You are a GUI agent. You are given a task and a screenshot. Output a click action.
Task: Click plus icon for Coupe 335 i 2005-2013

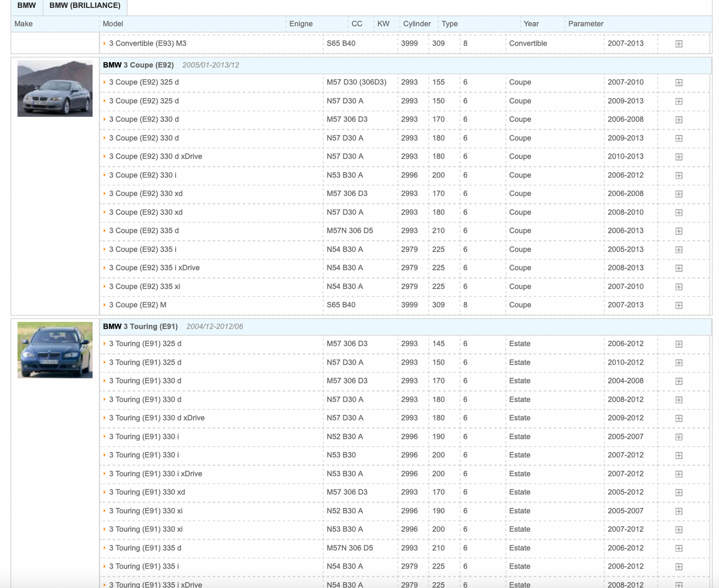(x=679, y=250)
